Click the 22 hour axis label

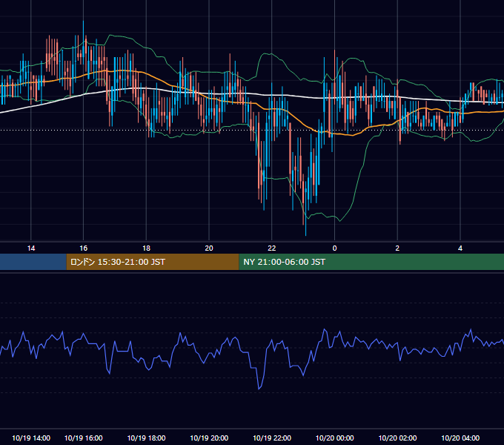pyautogui.click(x=272, y=248)
